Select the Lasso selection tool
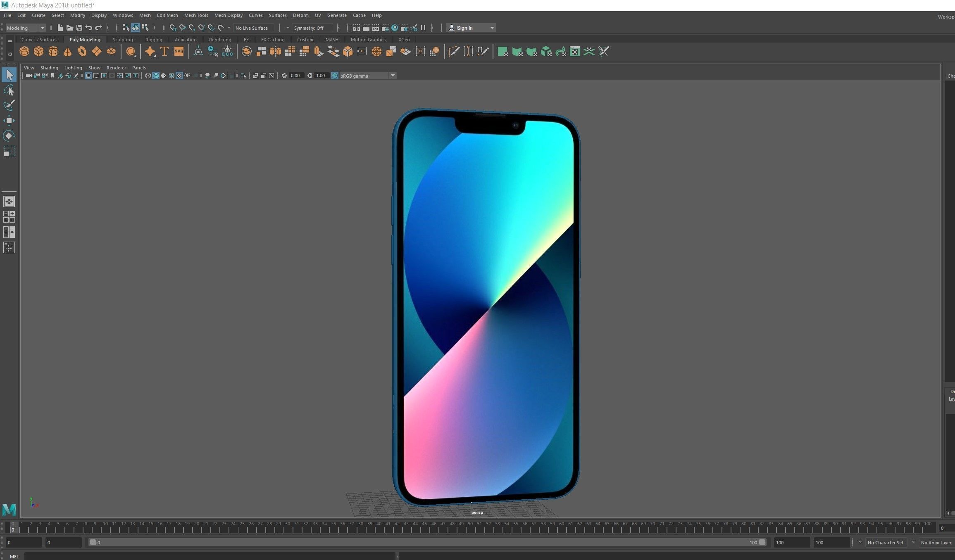This screenshot has width=955, height=560. point(9,90)
